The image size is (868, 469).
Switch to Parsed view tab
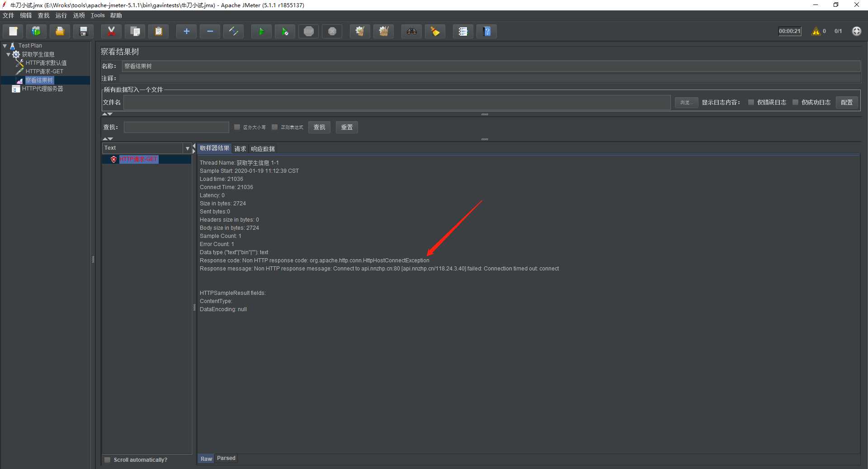pos(226,458)
